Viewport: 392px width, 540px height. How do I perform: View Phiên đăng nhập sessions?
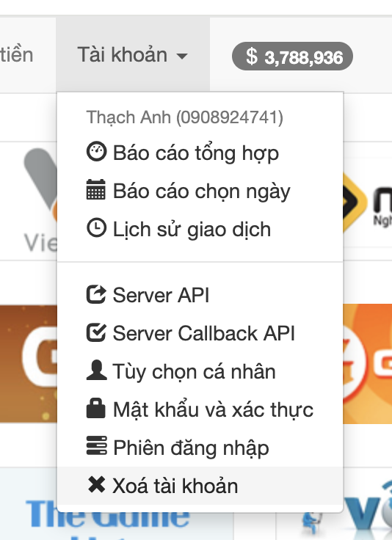coord(200,448)
